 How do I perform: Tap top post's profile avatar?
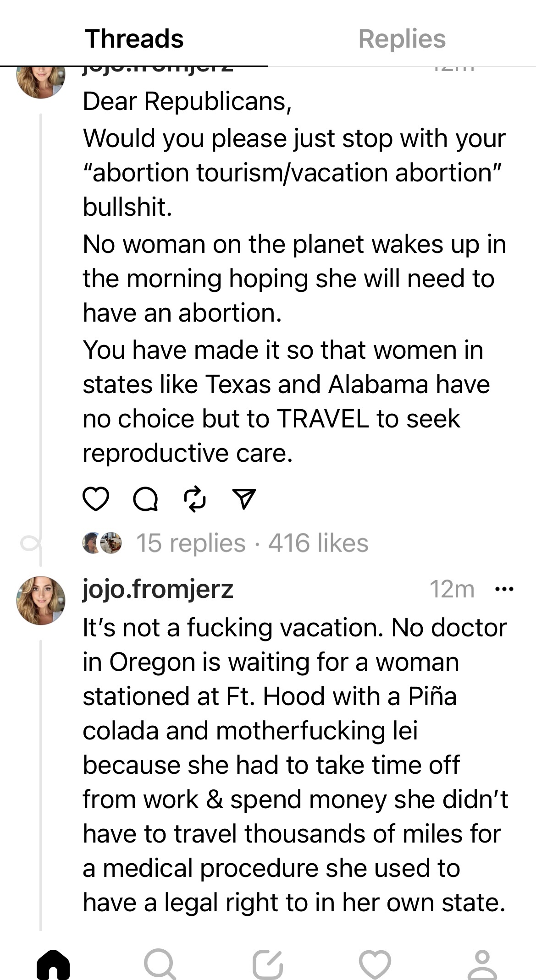41,81
